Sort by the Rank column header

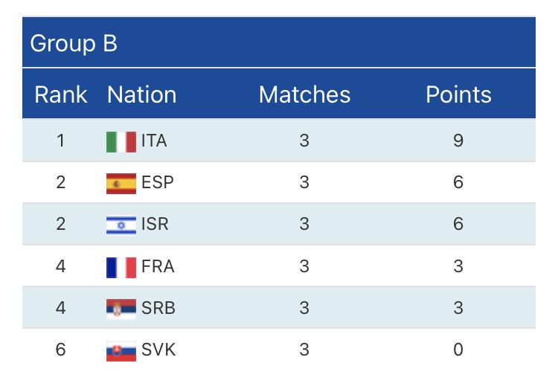click(x=61, y=94)
